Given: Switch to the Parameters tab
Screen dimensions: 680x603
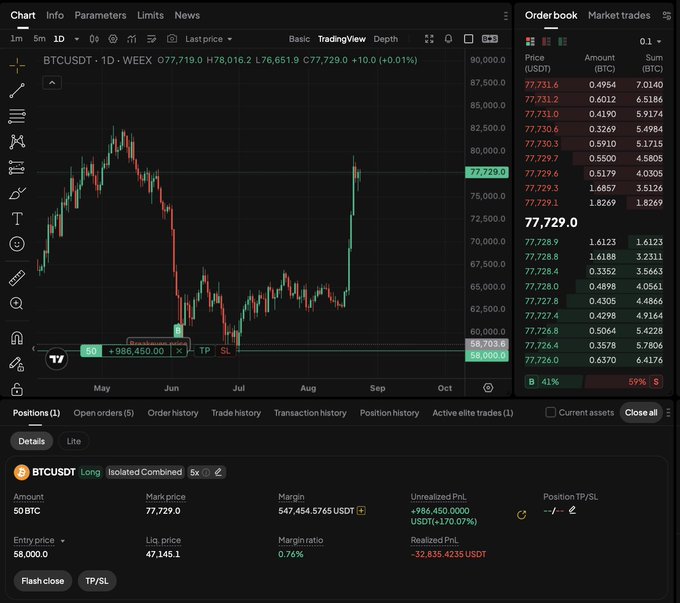Looking at the screenshot, I should coord(100,15).
